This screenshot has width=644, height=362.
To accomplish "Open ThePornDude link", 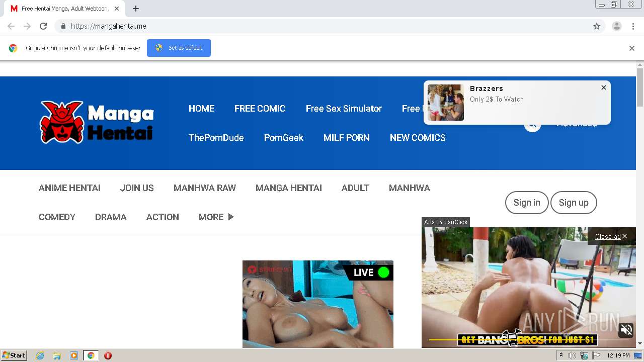I will (216, 138).
